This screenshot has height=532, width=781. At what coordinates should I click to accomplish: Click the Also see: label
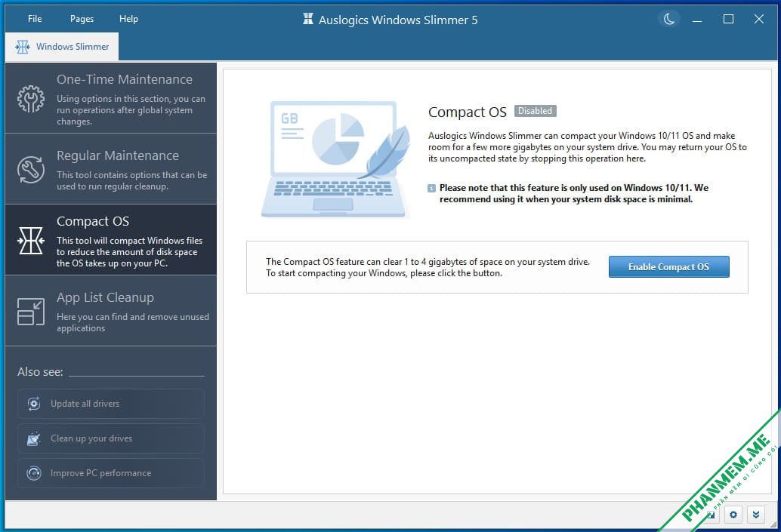pos(40,372)
